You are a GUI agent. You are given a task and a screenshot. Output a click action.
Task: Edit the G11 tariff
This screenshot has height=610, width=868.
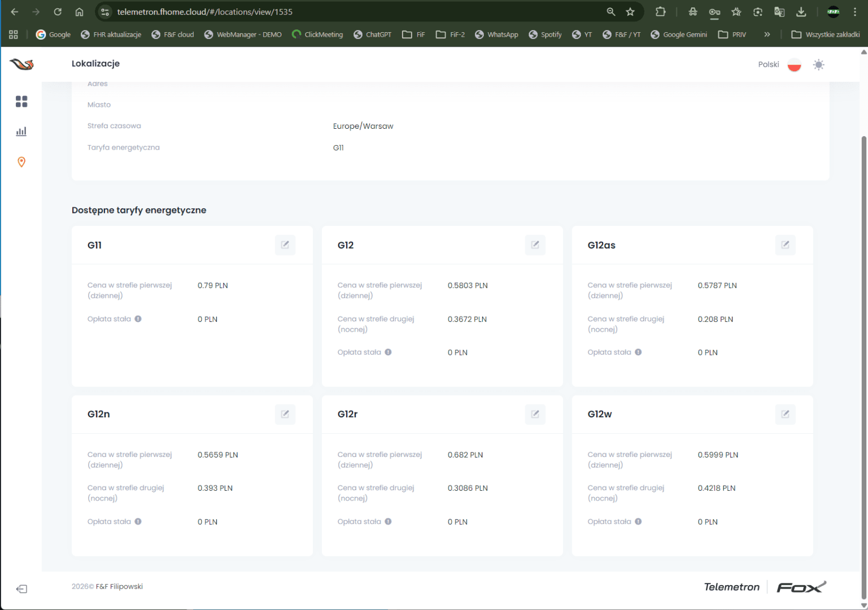(x=285, y=245)
